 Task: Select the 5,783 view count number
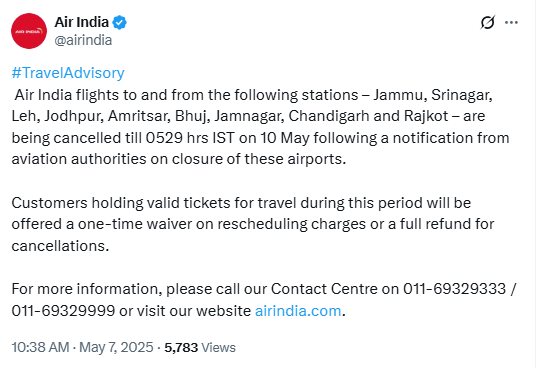pyautogui.click(x=181, y=348)
